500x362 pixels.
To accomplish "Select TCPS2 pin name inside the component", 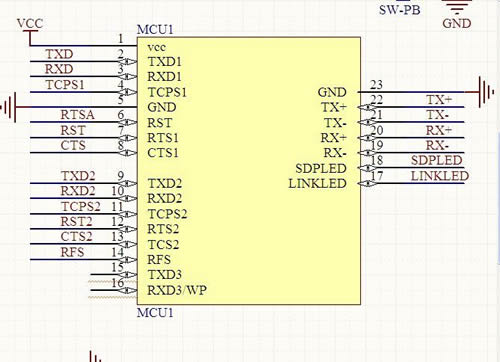I will point(167,214).
